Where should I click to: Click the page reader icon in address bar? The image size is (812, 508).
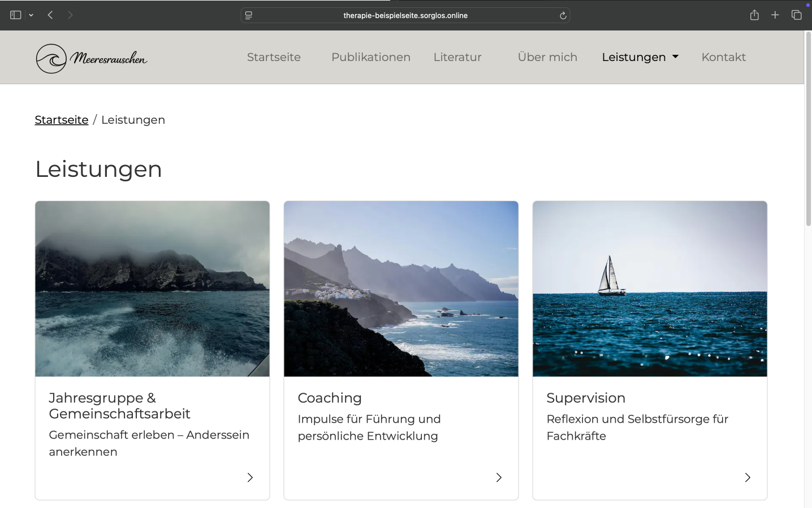[x=249, y=15]
